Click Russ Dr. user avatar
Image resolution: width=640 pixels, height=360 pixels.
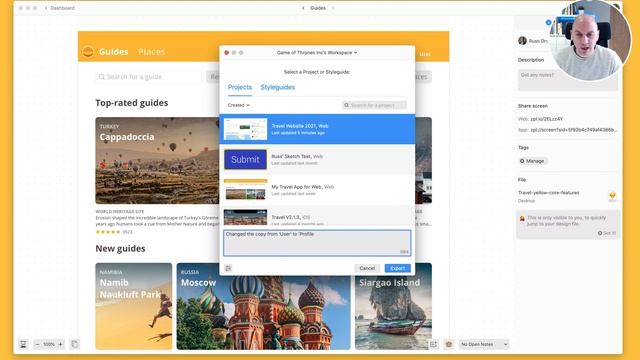coord(522,41)
